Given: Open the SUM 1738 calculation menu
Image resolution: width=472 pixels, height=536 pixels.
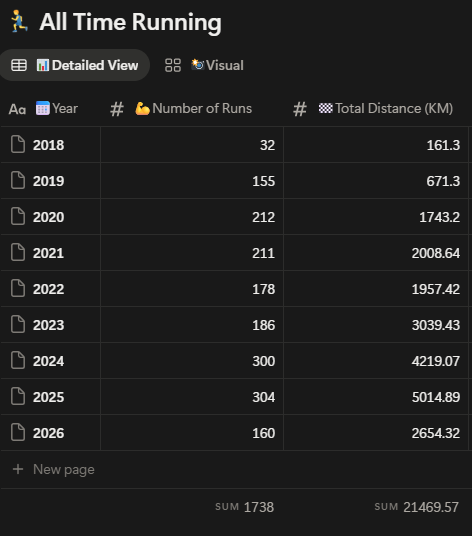Looking at the screenshot, I should 244,507.
